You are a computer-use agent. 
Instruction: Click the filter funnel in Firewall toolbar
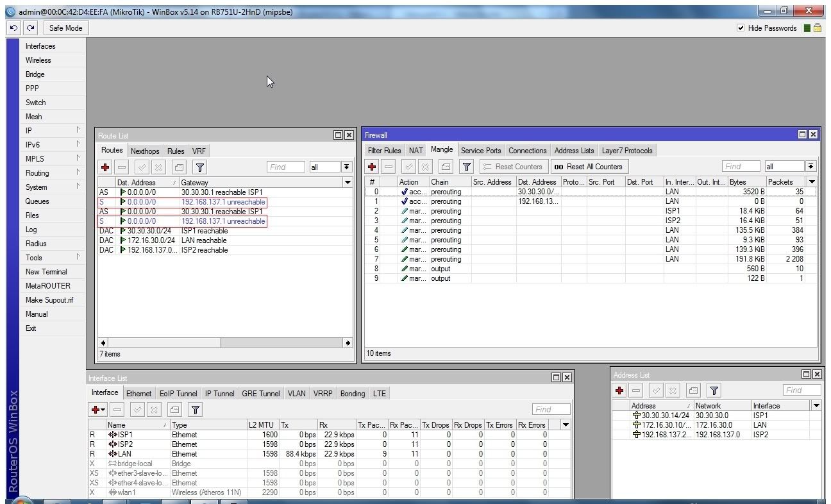click(467, 167)
